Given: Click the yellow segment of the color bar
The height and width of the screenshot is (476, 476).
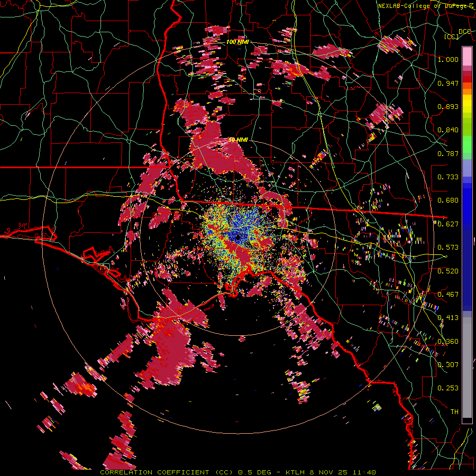Looking at the screenshot, I should tap(467, 104).
